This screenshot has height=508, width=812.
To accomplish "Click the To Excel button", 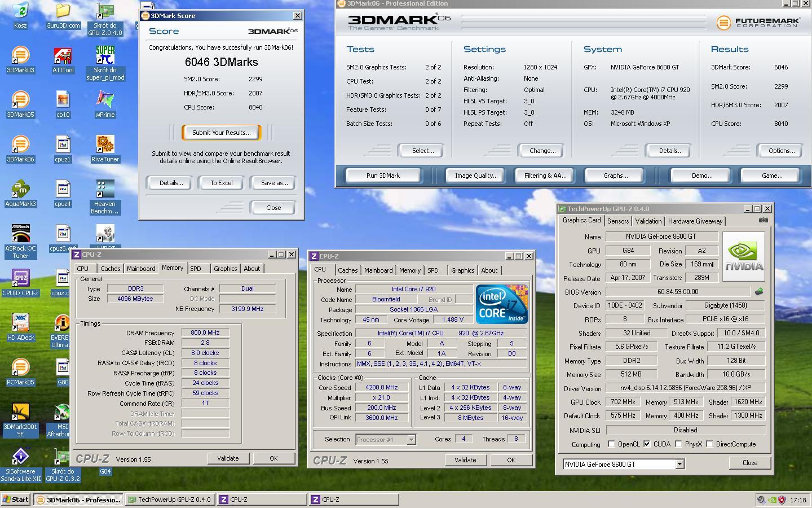I will tap(222, 183).
